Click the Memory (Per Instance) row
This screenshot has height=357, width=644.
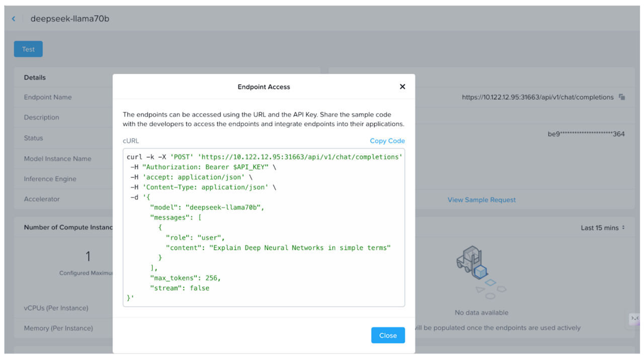tap(59, 328)
